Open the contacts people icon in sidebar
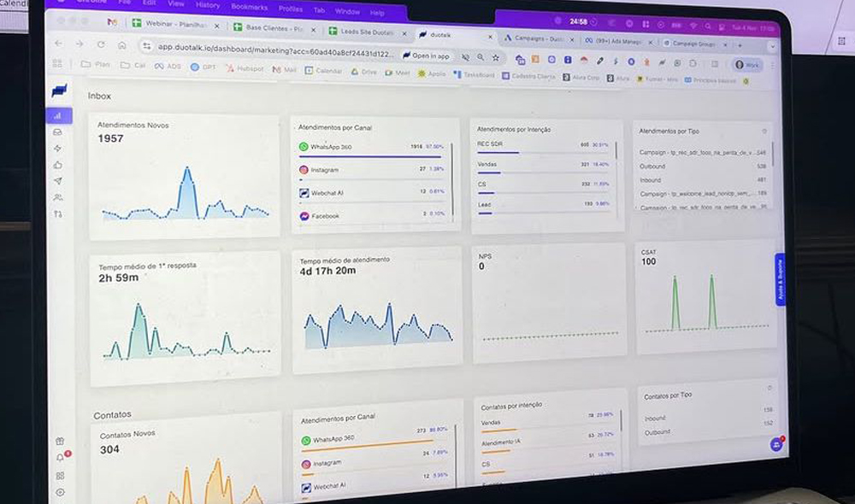The image size is (855, 504). 58,197
